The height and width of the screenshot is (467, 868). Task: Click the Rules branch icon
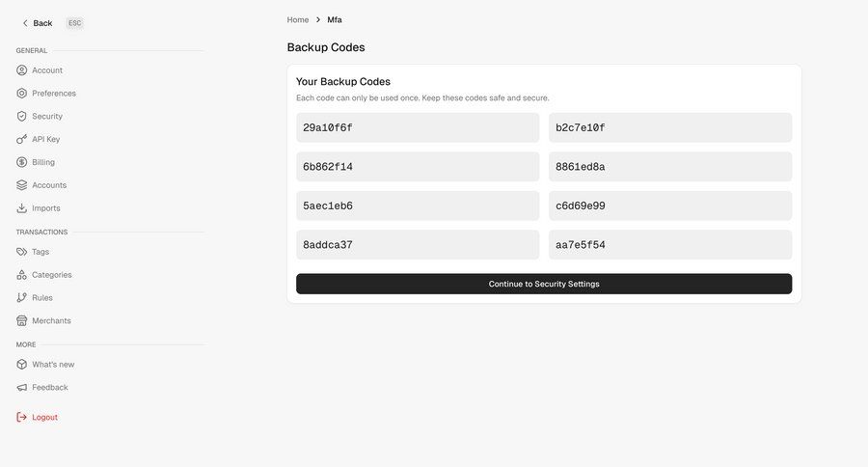tap(21, 297)
